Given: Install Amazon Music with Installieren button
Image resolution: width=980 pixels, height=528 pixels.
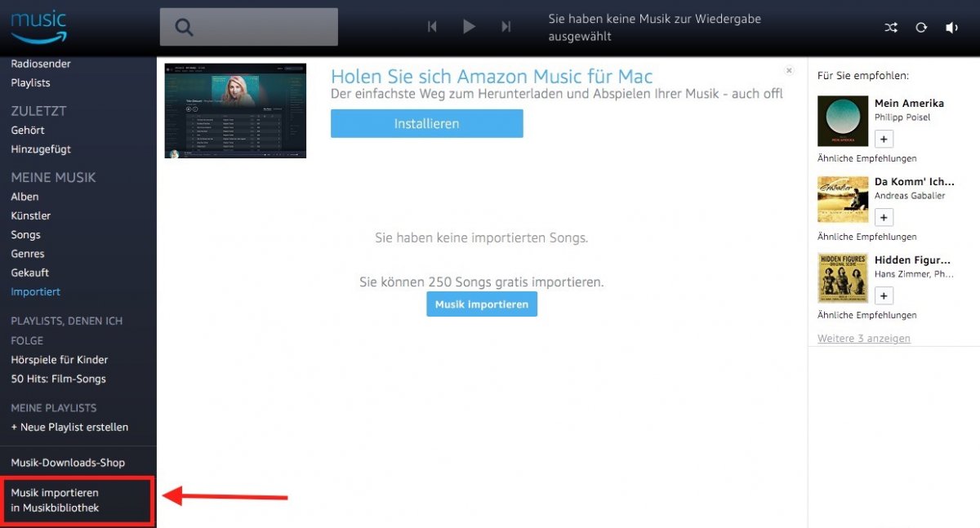Looking at the screenshot, I should coord(427,124).
